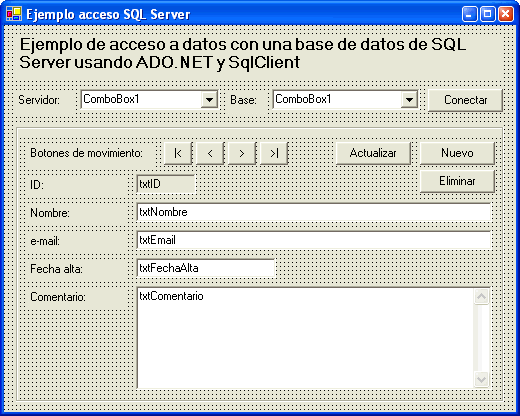Select the 'Base:' label
The image size is (520, 416).
(244, 100)
